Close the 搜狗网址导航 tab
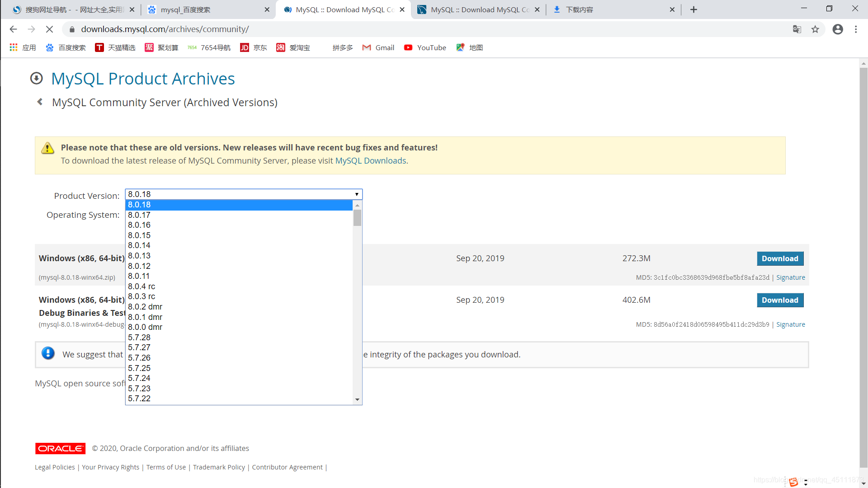The width and height of the screenshot is (868, 488). point(132,9)
